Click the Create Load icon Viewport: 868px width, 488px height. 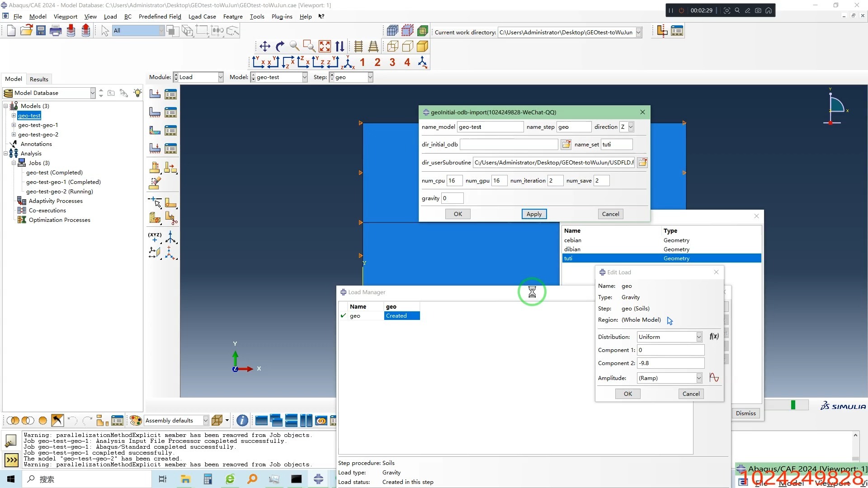point(155,94)
